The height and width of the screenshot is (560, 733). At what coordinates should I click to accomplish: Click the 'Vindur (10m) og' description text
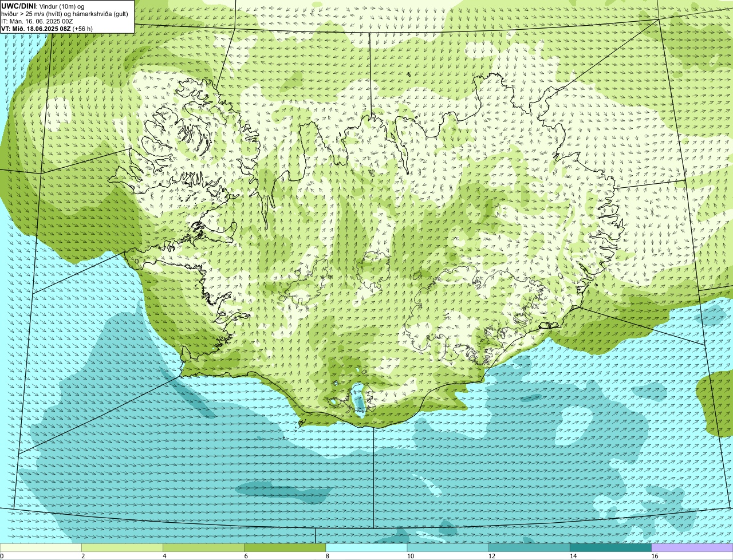(62, 6)
